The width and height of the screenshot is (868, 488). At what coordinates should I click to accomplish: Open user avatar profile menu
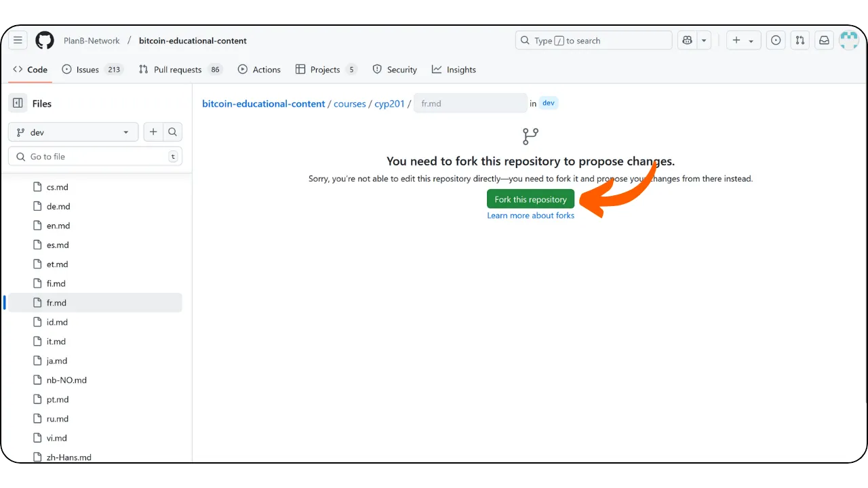(848, 41)
